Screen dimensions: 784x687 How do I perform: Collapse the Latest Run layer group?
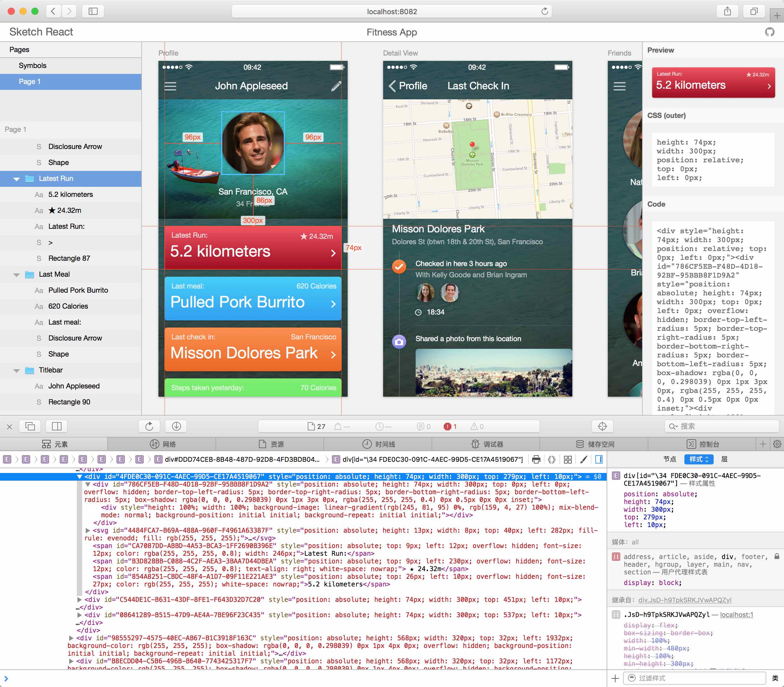click(x=17, y=179)
